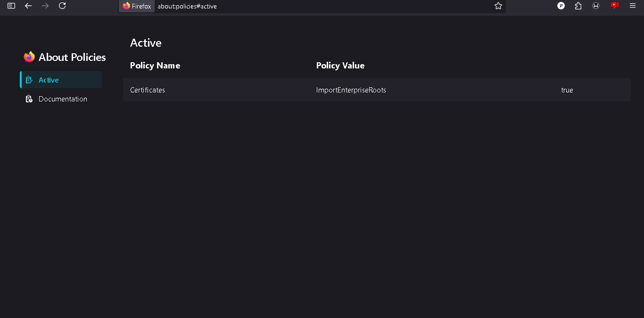Open the white circular P extension

561,6
